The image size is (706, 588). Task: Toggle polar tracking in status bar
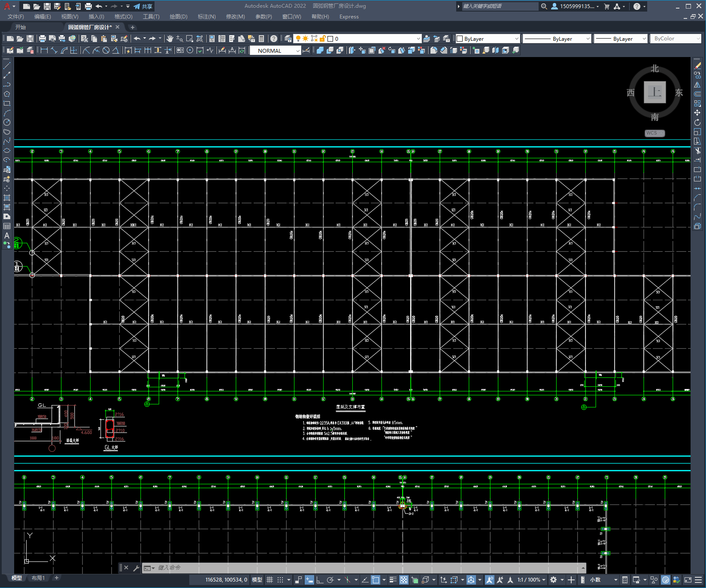330,580
